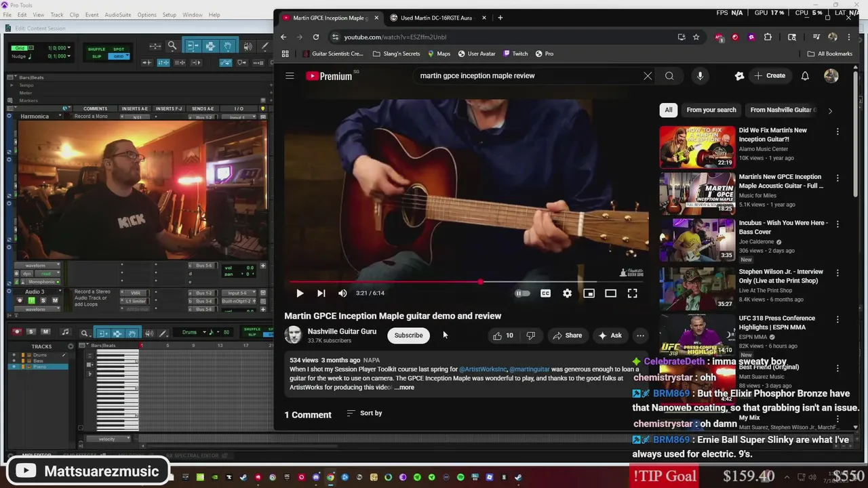Expand the Tempo ruler
Viewport: 868px width, 488px height.
tap(12, 85)
